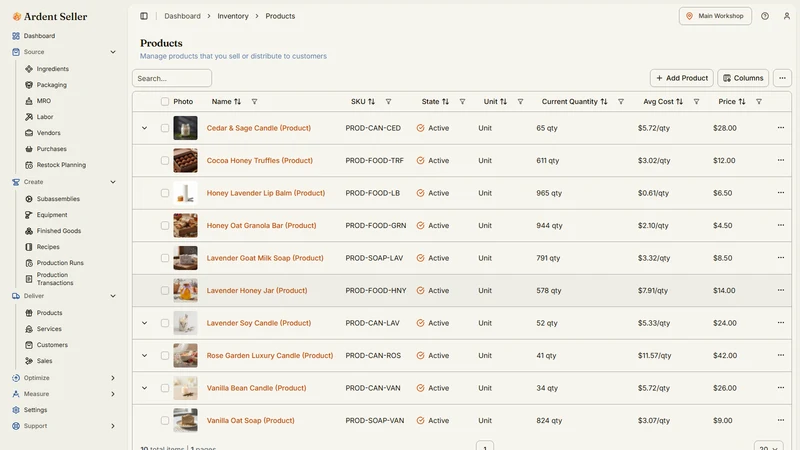Check the Honey Oat Granola Bar row
The height and width of the screenshot is (450, 800).
165,226
